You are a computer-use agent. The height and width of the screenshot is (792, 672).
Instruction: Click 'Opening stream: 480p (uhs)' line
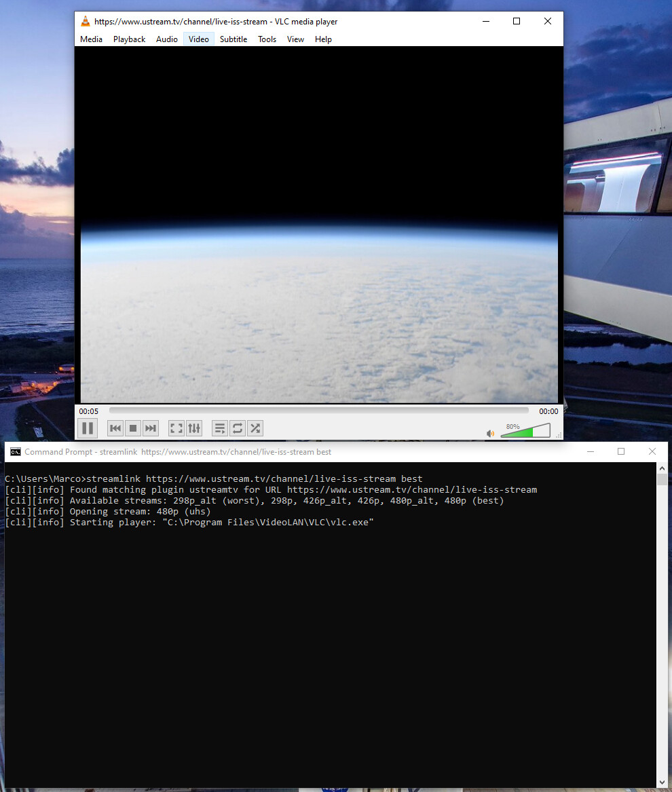click(x=108, y=511)
